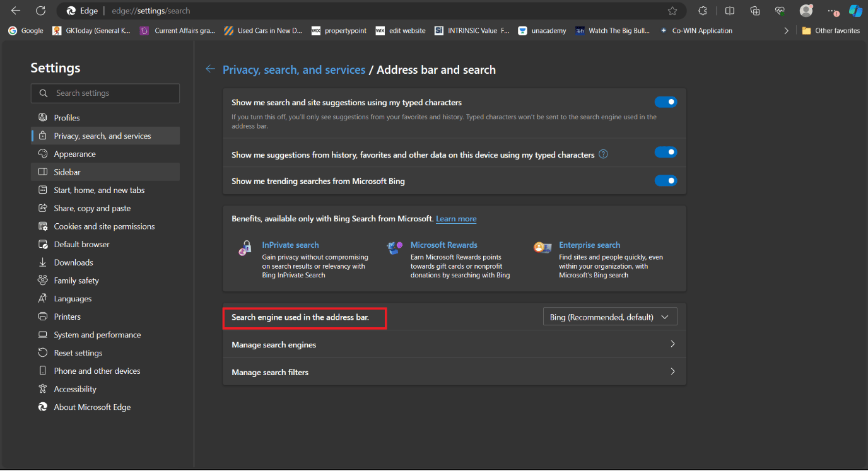The height and width of the screenshot is (471, 868).
Task: Show more favorites with the overflow chevron
Action: click(786, 30)
